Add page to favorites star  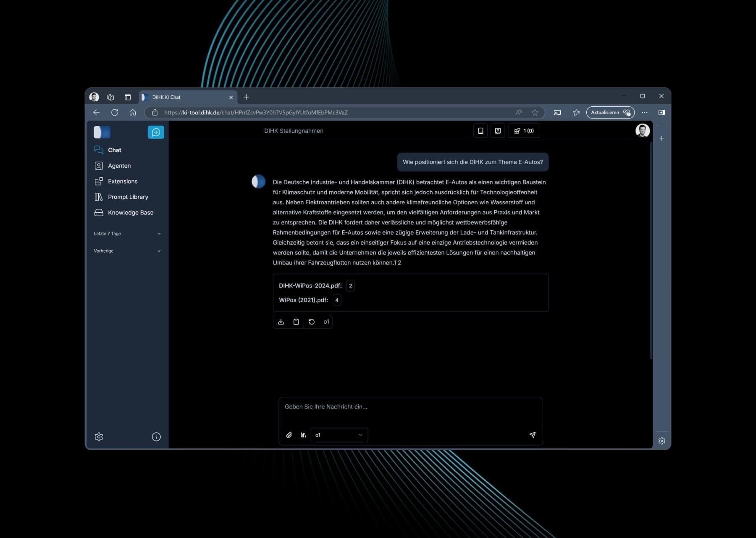535,112
